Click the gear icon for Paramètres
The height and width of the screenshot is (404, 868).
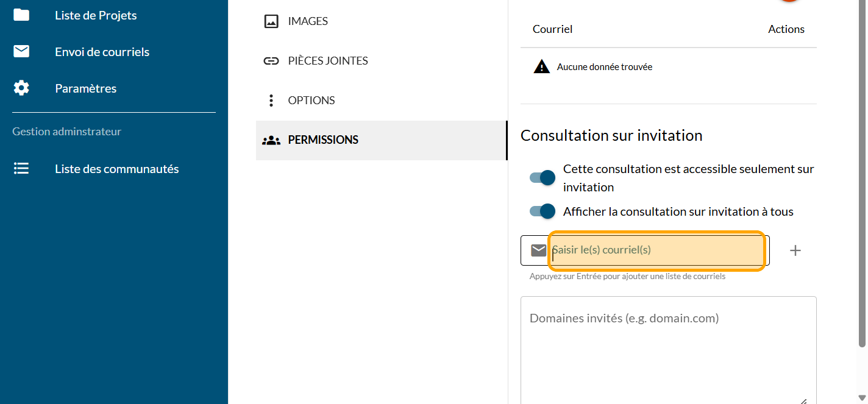tap(21, 88)
